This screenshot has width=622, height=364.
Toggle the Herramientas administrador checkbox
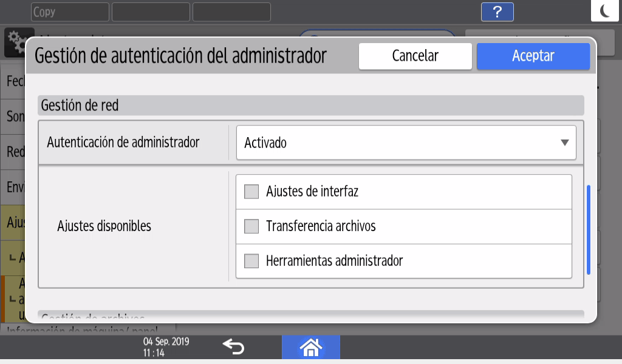251,261
